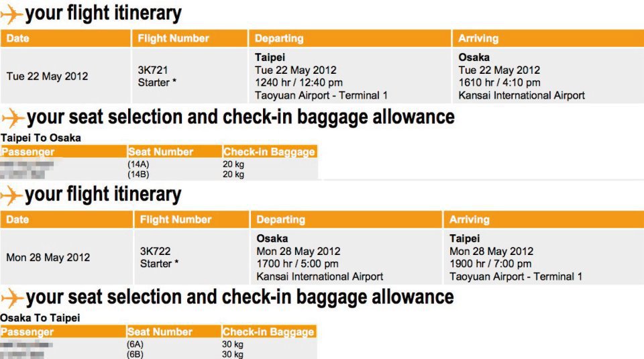The image size is (644, 359).
Task: Click the airplane icon beside the second flight itinerary heading
Action: 12,196
